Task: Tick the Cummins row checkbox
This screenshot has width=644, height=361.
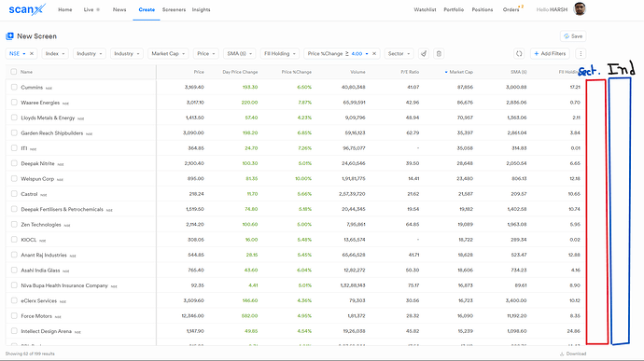Action: tap(14, 87)
